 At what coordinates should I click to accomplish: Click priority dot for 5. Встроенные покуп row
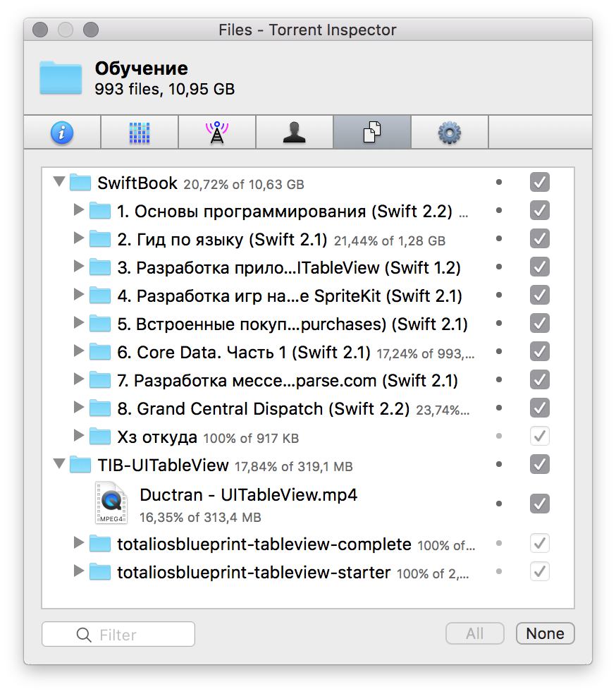tap(499, 323)
